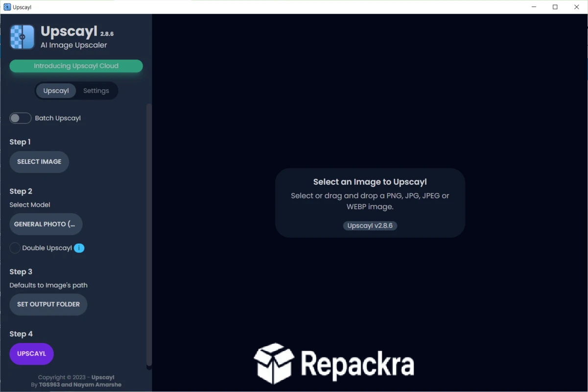Image resolution: width=588 pixels, height=392 pixels.
Task: Click the AI Image Upscaler subtitle
Action: [74, 45]
